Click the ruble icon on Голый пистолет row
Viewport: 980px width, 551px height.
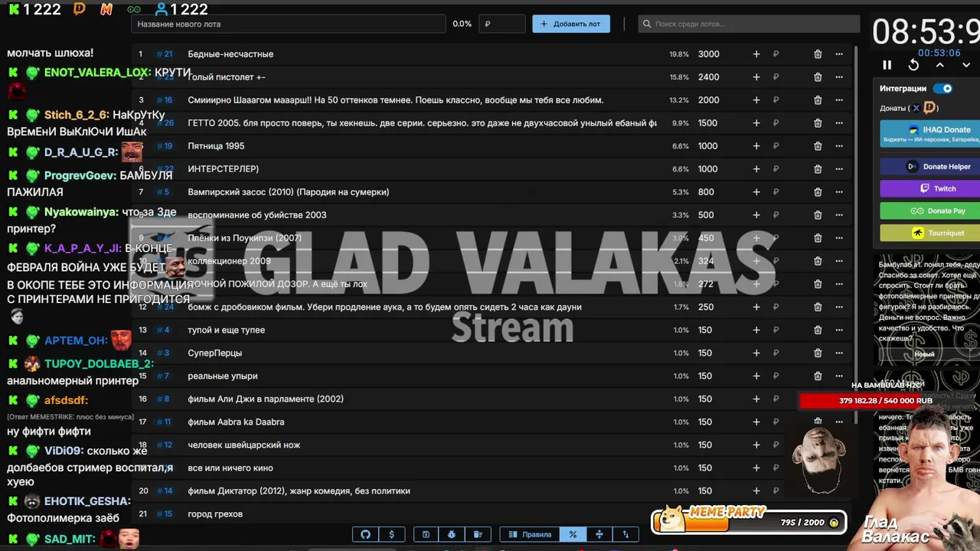tap(776, 77)
